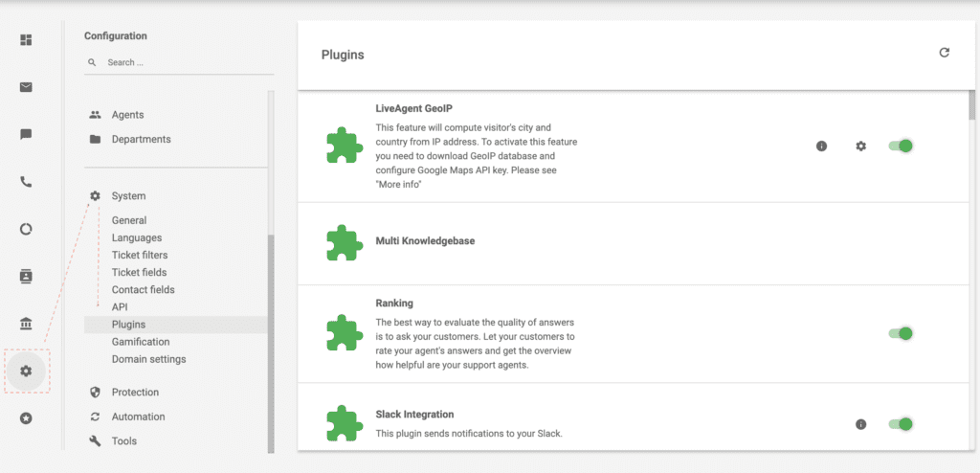This screenshot has width=980, height=473.
Task: Expand the Protection section
Action: tap(135, 392)
